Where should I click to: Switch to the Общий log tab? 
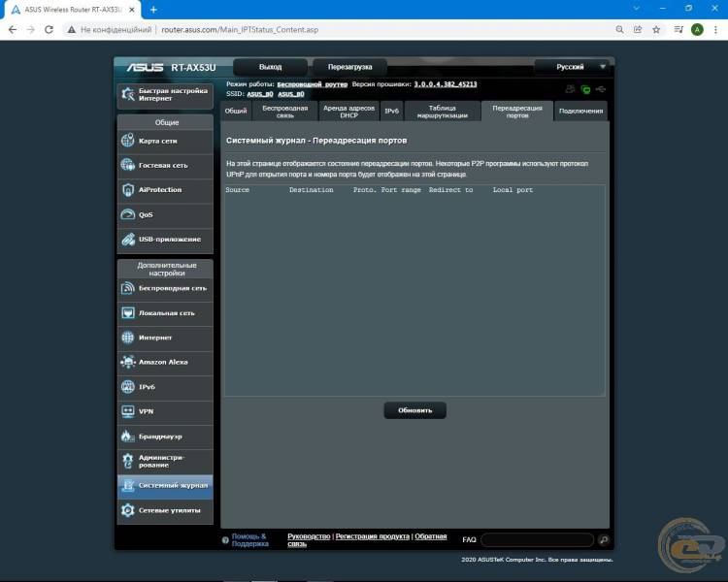236,111
